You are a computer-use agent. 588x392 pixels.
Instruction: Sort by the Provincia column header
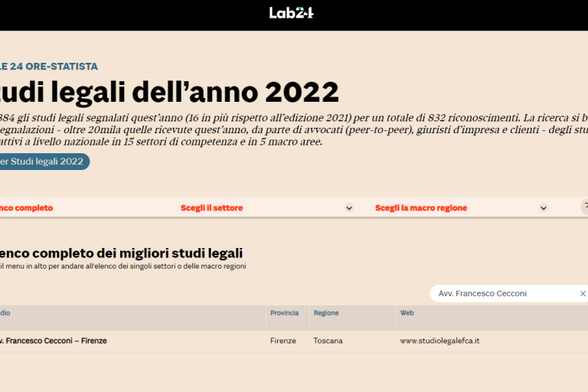[284, 313]
